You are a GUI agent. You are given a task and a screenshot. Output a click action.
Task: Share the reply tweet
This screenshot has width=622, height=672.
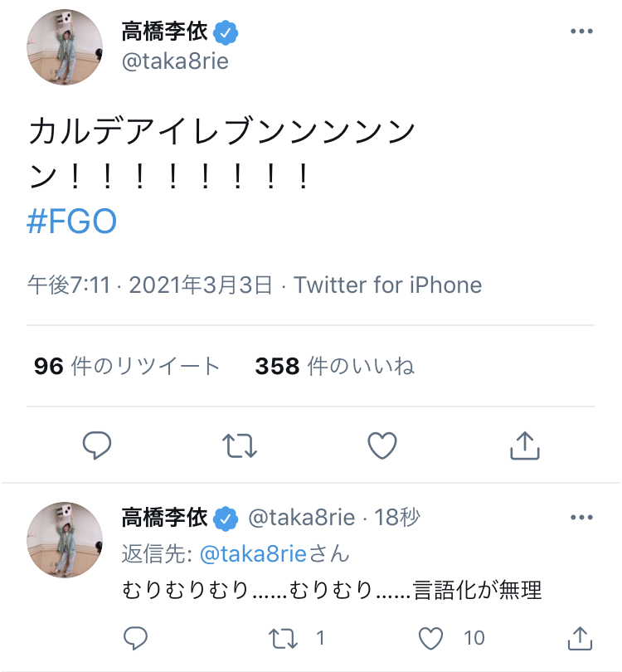click(580, 638)
